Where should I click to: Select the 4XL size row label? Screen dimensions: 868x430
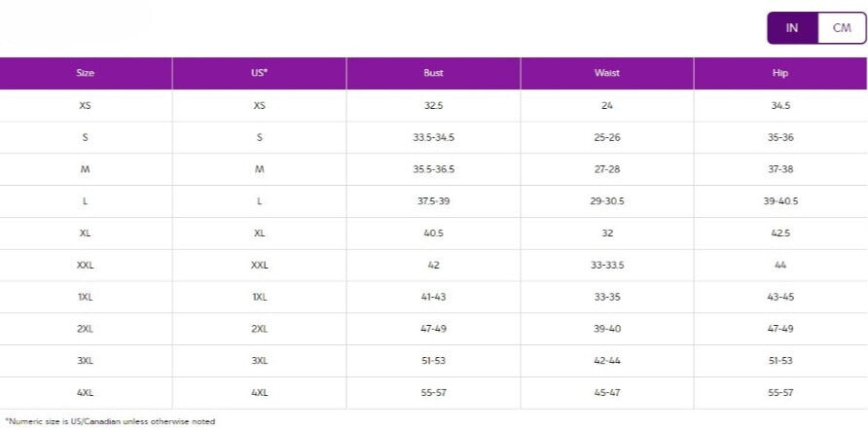click(86, 393)
